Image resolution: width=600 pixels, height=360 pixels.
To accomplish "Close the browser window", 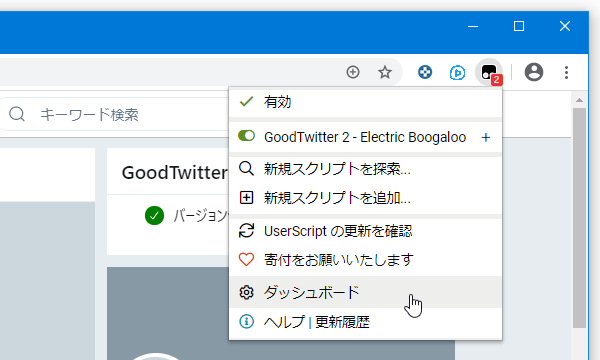I will click(x=565, y=26).
